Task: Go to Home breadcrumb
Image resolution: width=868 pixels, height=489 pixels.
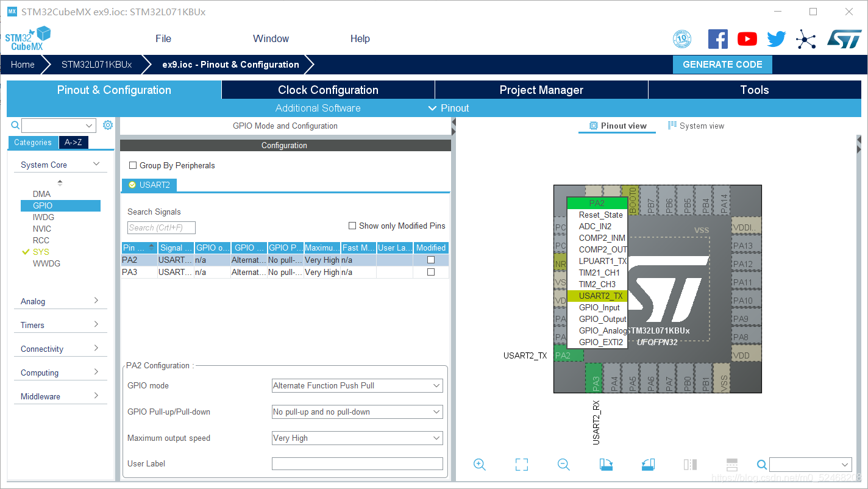Action: tap(23, 65)
